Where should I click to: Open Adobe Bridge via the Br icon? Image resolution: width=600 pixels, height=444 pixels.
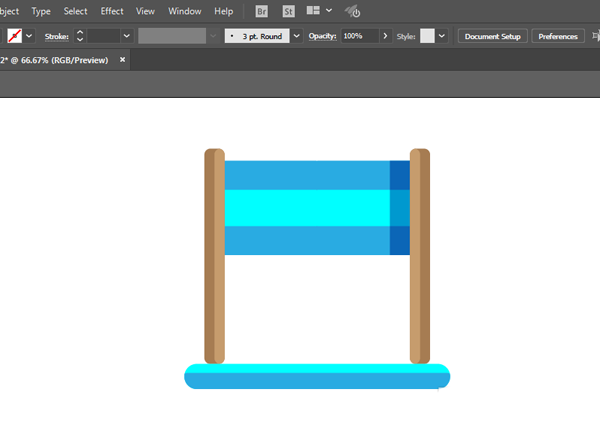pyautogui.click(x=262, y=12)
